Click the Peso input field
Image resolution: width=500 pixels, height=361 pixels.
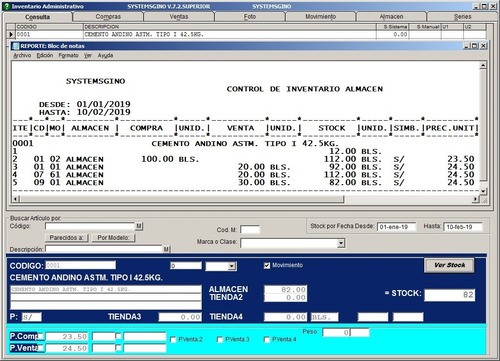point(336,332)
